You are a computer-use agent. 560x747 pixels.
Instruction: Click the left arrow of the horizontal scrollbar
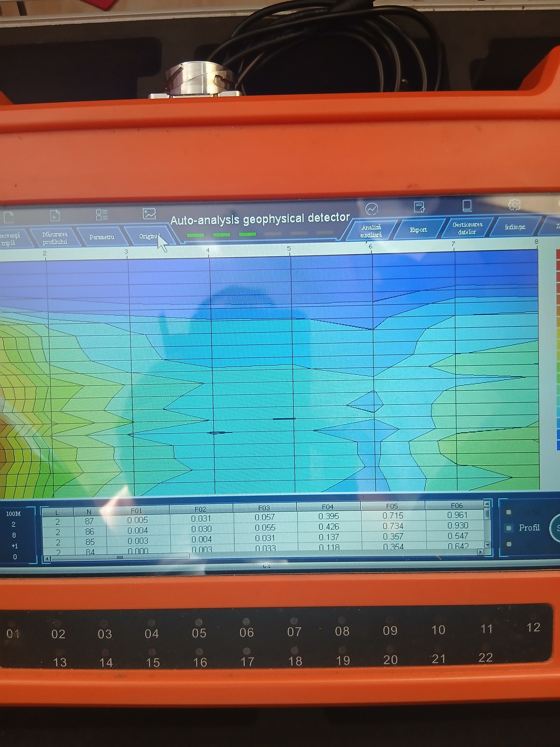pos(47,558)
